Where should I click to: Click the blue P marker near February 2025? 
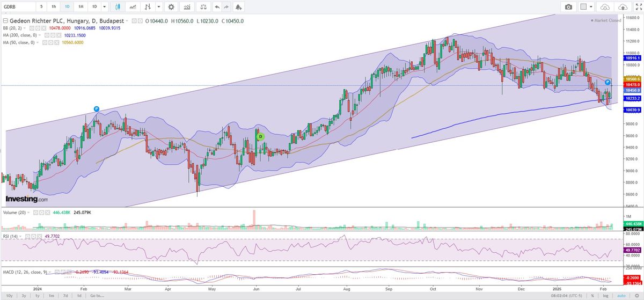click(608, 82)
